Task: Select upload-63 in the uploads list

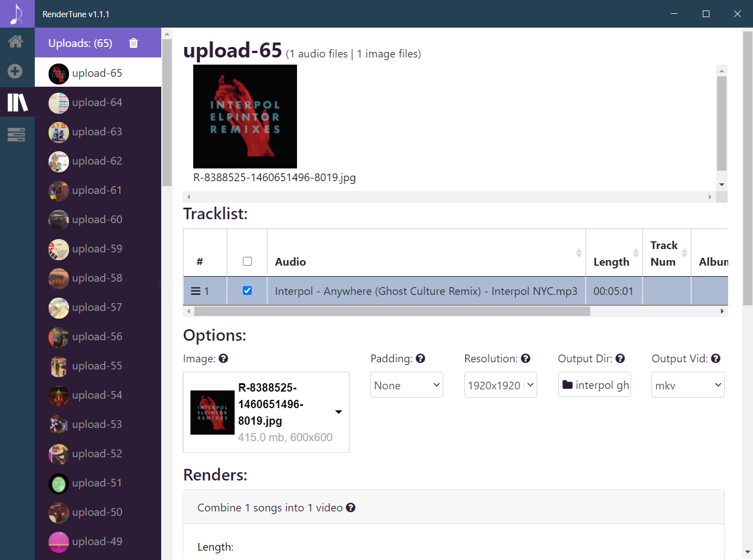Action: (98, 131)
